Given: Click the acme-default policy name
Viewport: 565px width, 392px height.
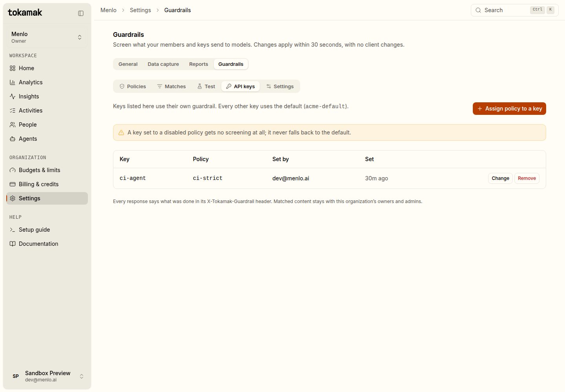Looking at the screenshot, I should coord(325,106).
